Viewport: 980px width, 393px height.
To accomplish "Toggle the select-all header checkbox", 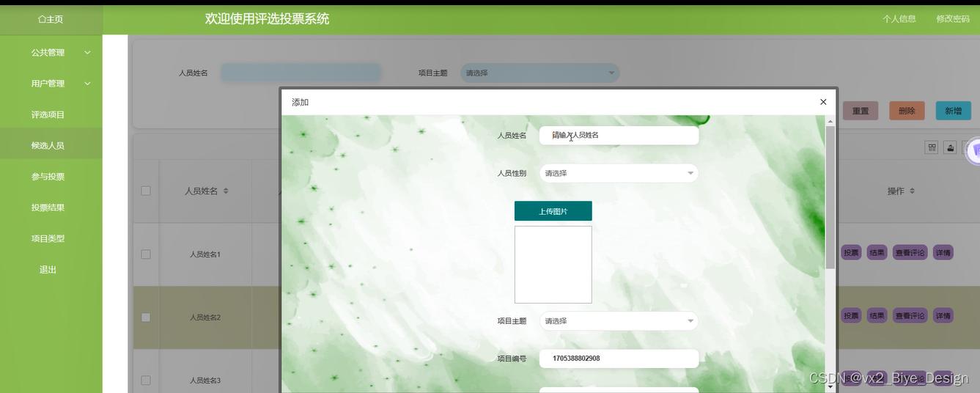I will (x=146, y=191).
